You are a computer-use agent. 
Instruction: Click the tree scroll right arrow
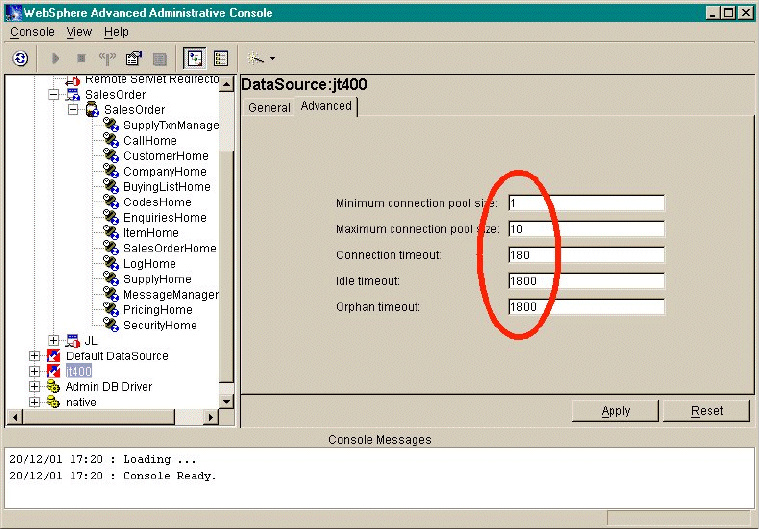coord(211,417)
